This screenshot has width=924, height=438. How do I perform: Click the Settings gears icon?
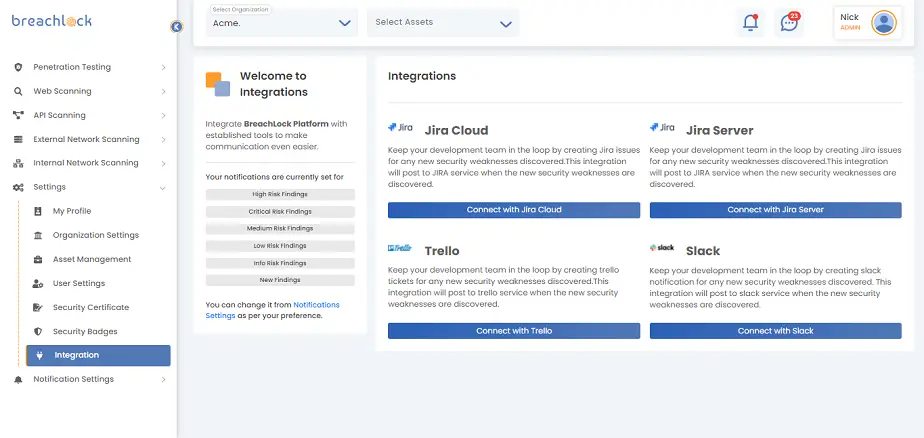[x=18, y=187]
